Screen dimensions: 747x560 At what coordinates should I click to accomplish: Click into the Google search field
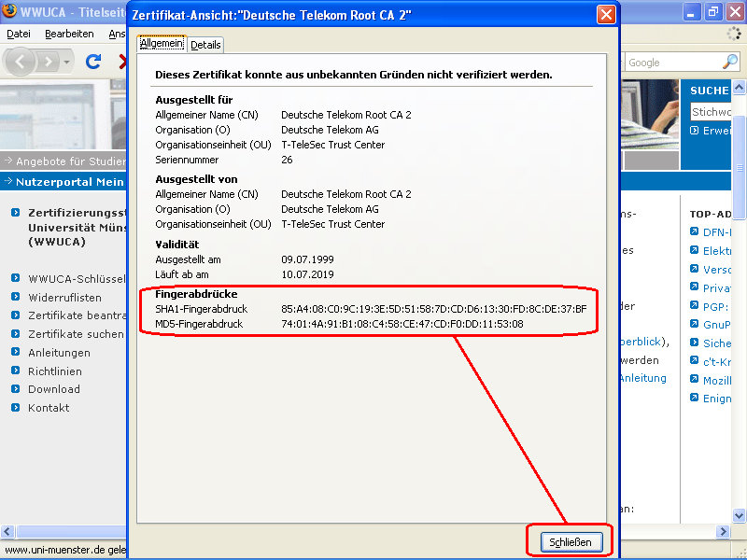[x=672, y=63]
